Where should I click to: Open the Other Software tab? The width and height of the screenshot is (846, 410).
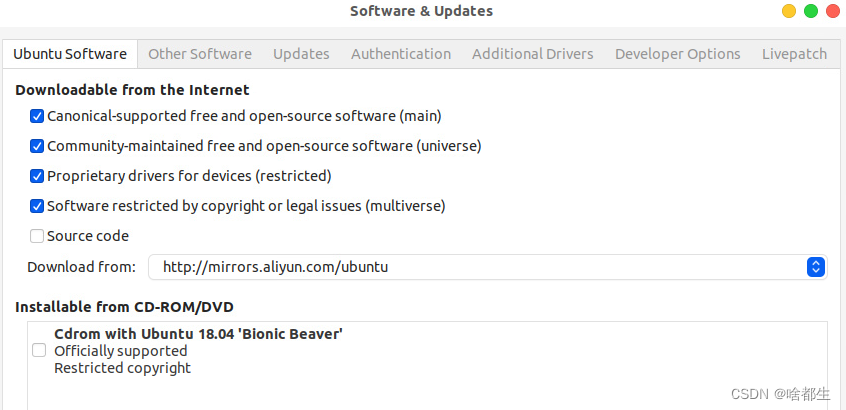tap(200, 54)
